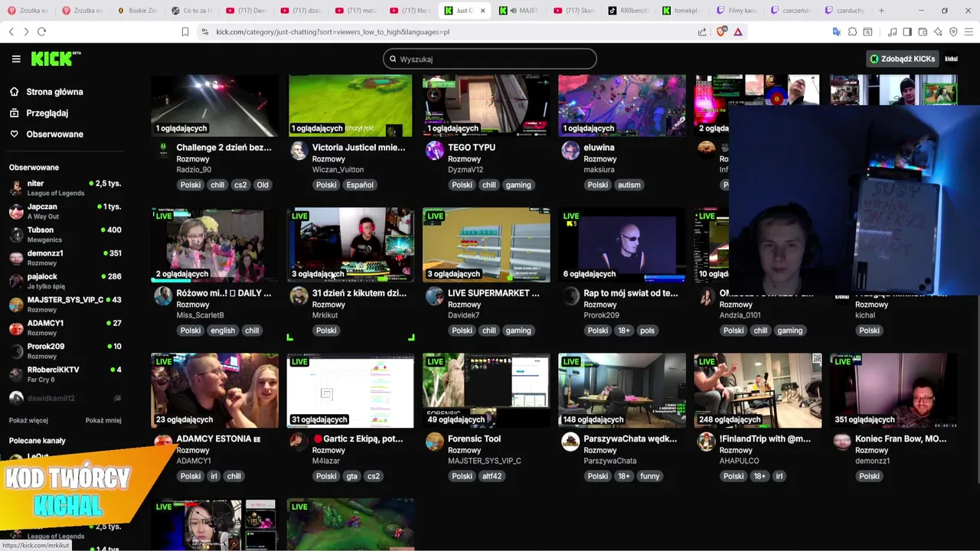The width and height of the screenshot is (980, 551).
Task: Click Español tag under Victoria Justice stream
Action: 359,184
